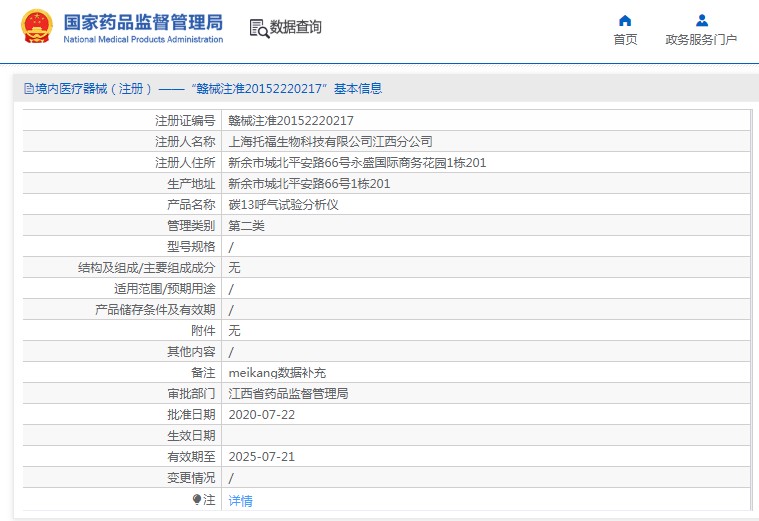759x521 pixels.
Task: Click the house icon above 首页
Action: 625,20
